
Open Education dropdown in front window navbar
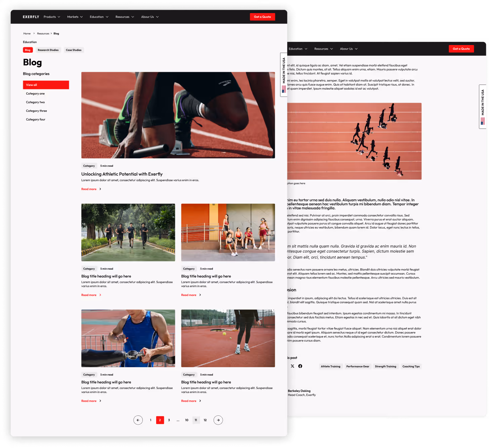pyautogui.click(x=99, y=17)
